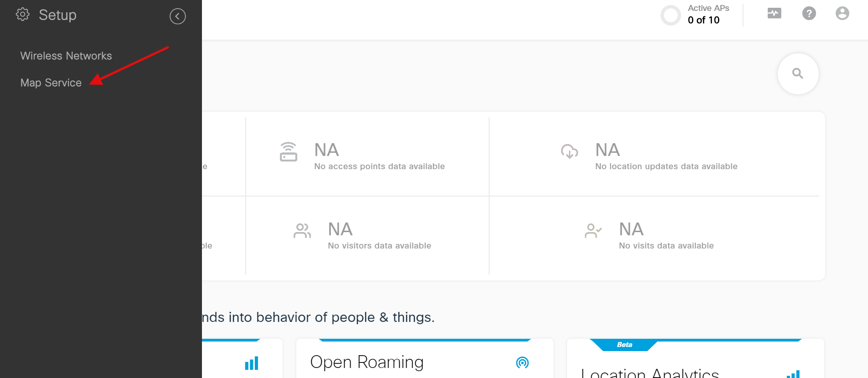Image resolution: width=868 pixels, height=378 pixels.
Task: Open the Location Analytics card
Action: point(696,358)
